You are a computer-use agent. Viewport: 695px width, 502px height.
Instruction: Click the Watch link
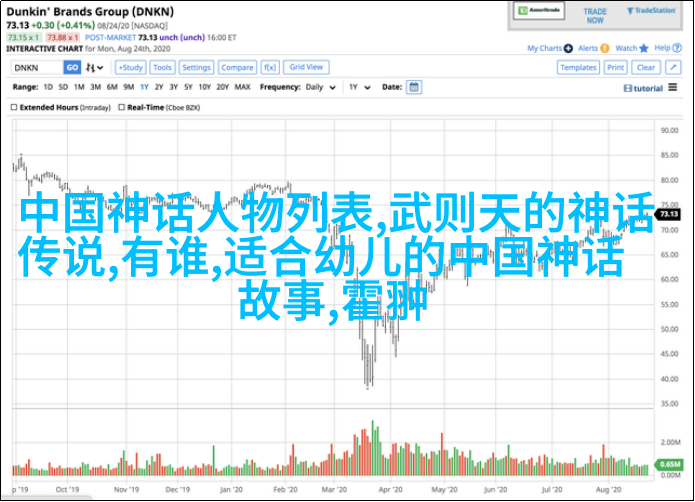coord(626,48)
